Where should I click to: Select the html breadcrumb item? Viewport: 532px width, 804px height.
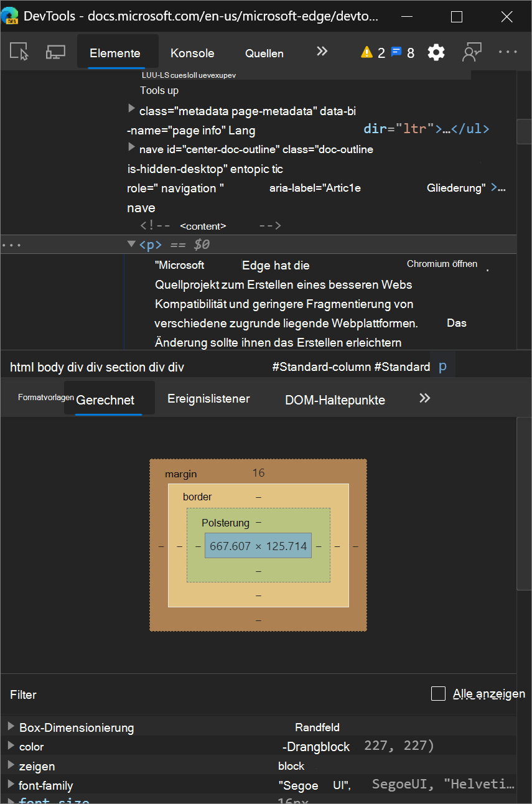[x=22, y=367]
